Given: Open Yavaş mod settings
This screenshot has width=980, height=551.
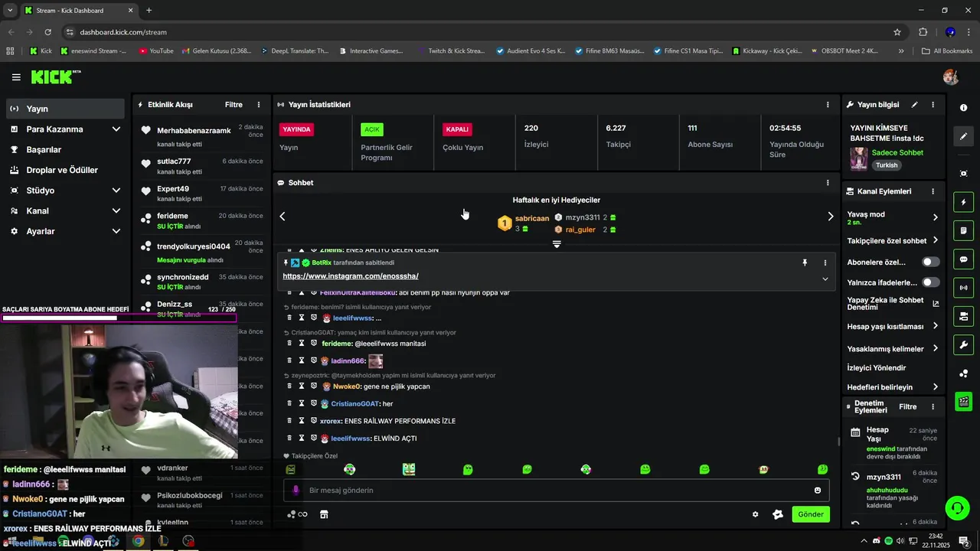Looking at the screenshot, I should [893, 217].
